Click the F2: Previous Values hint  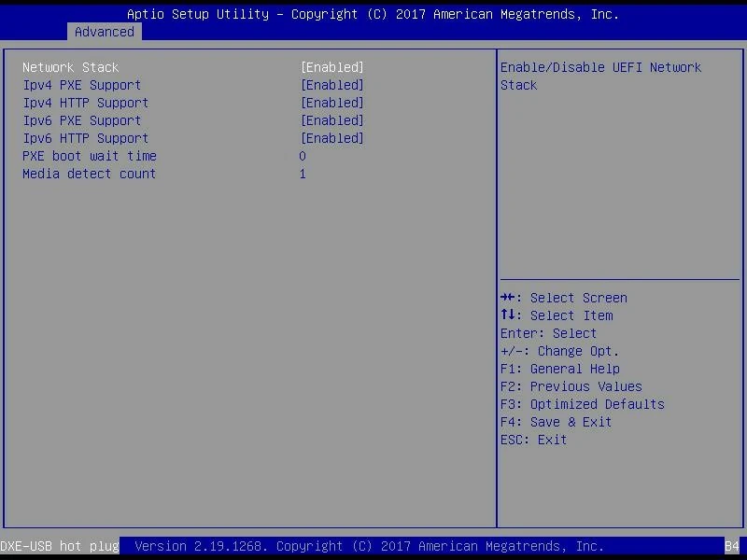click(571, 386)
